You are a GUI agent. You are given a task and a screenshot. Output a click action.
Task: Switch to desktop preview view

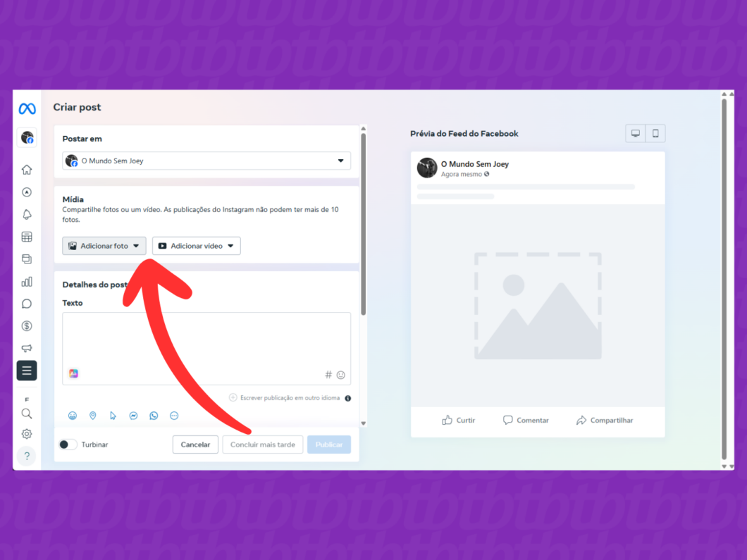pyautogui.click(x=636, y=133)
